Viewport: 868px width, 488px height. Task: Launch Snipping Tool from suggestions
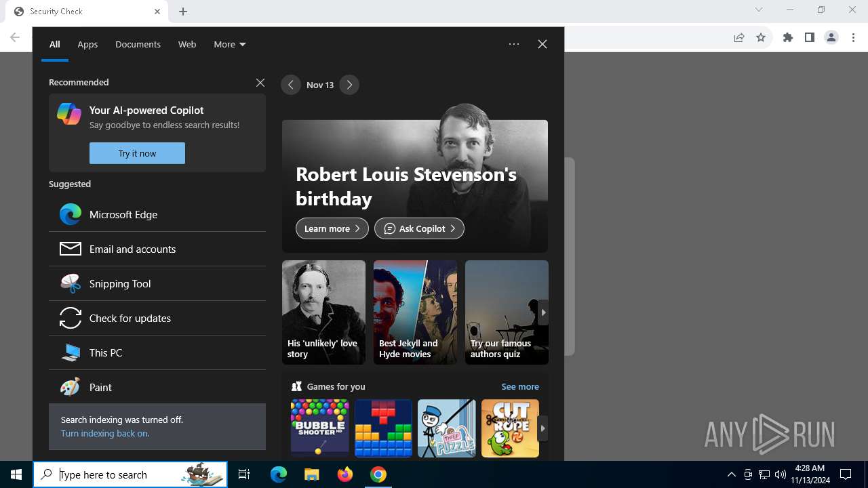(157, 283)
